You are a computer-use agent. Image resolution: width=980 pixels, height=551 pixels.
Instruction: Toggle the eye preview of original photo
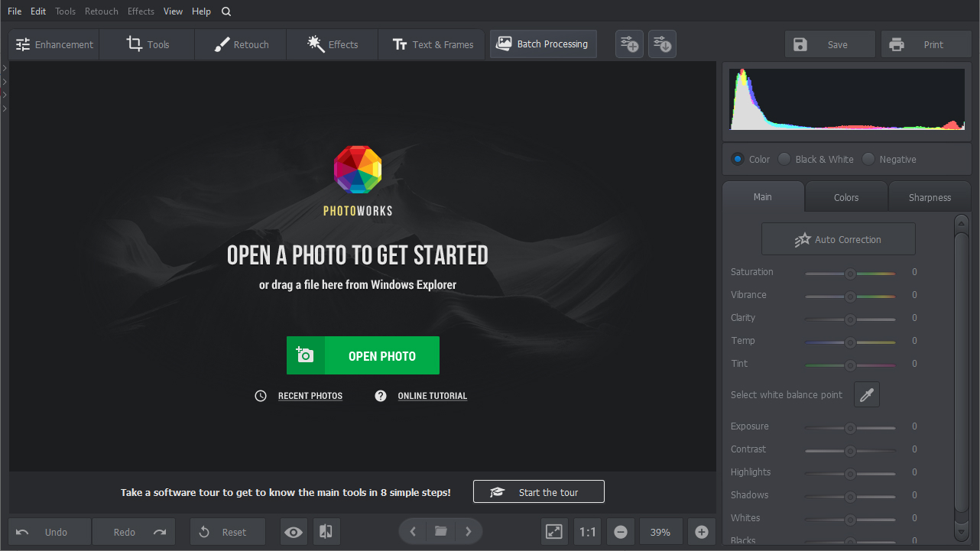[x=294, y=532]
